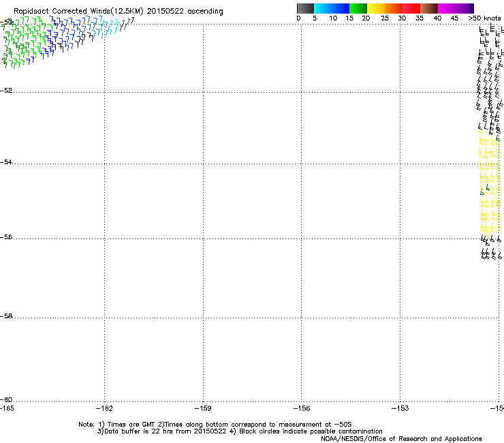Click the cyan wind barbs near -162 longitude

tap(111, 27)
